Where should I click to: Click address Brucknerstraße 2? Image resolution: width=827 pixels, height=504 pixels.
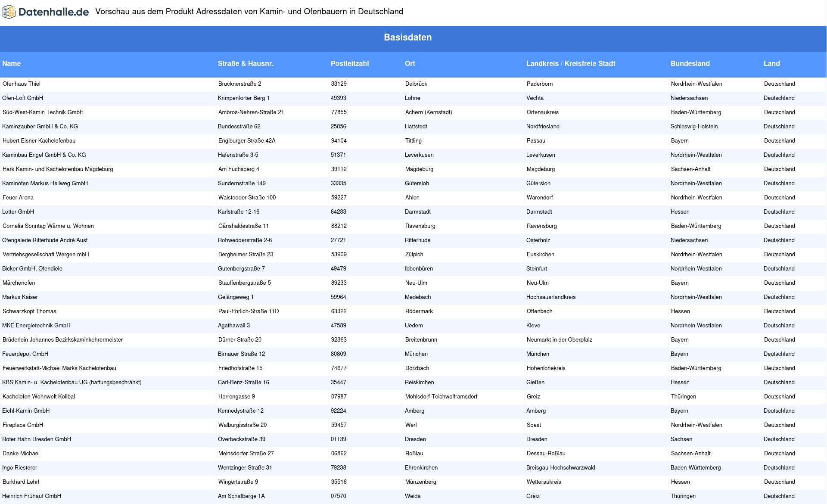pos(240,84)
